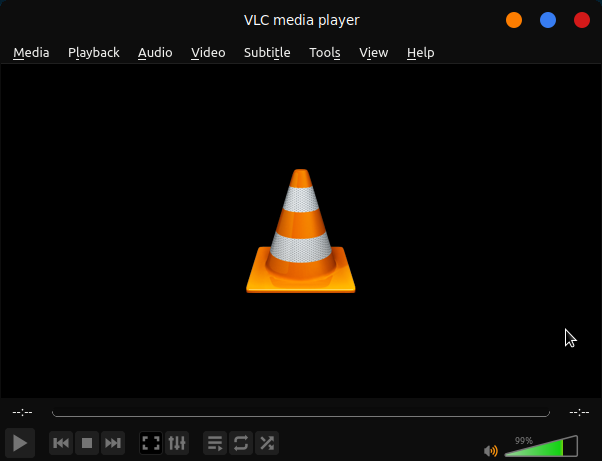Adjust the green volume slider
The width and height of the screenshot is (602, 461).
pyautogui.click(x=540, y=448)
